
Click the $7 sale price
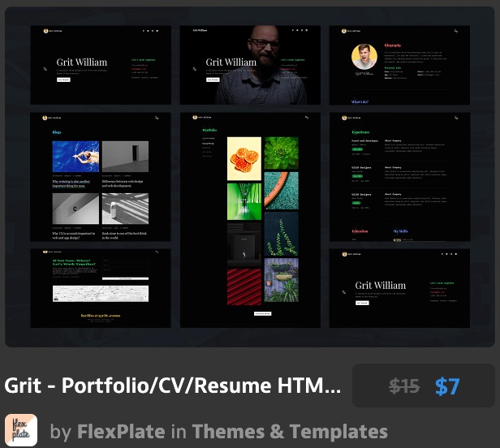pyautogui.click(x=447, y=386)
